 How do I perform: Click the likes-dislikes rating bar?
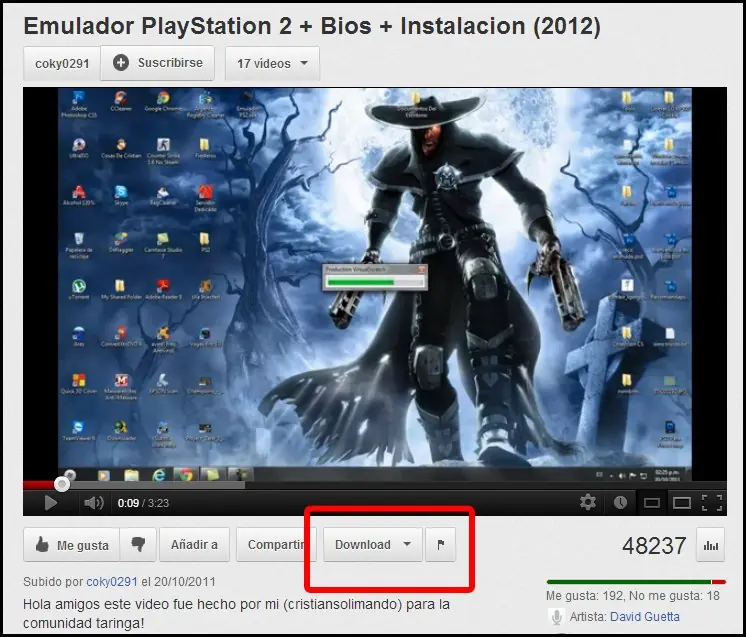636,582
